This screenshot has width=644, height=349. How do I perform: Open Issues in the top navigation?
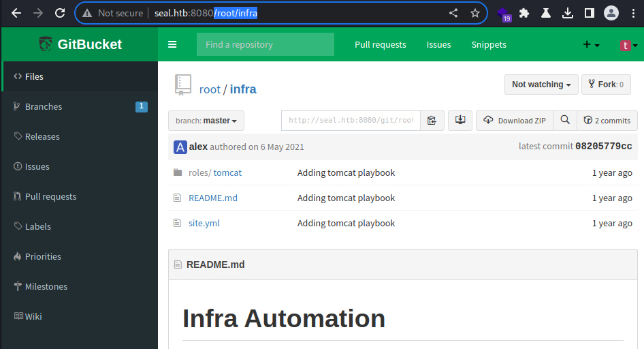(438, 44)
